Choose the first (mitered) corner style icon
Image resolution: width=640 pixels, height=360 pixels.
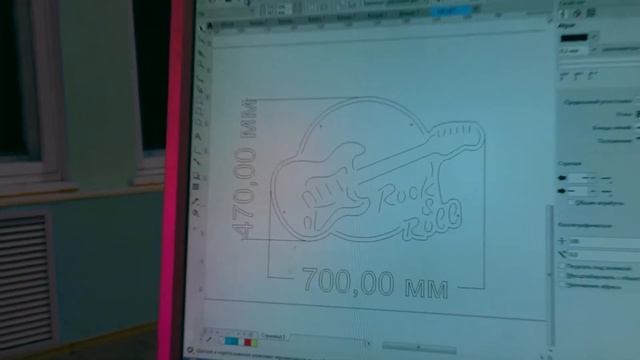[x=564, y=76]
